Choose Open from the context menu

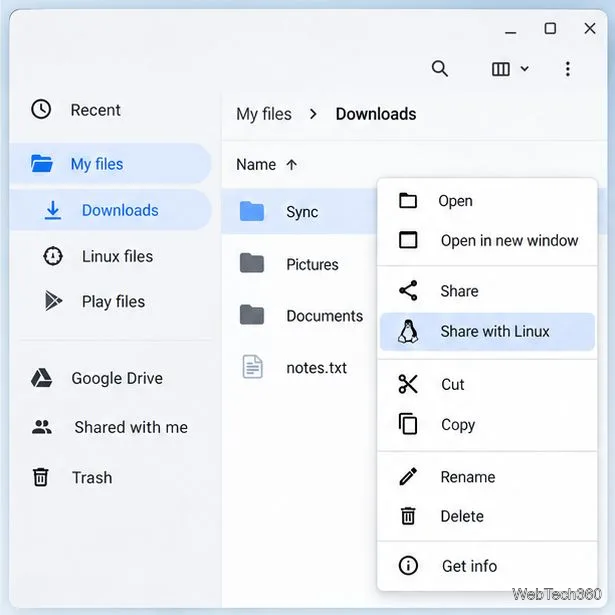pos(487,201)
